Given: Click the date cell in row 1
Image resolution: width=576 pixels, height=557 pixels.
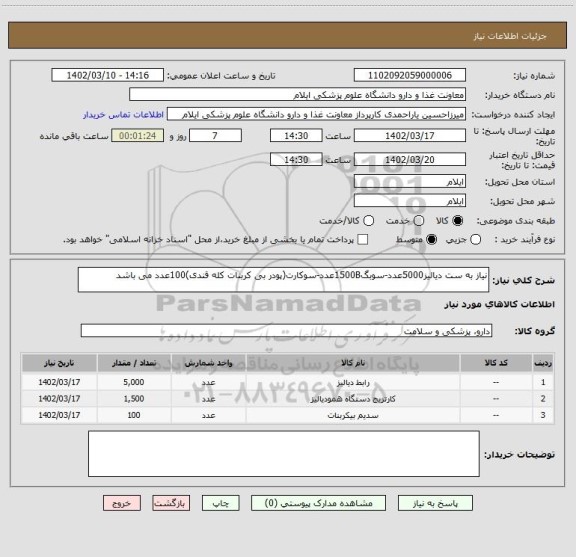Looking at the screenshot, I should (x=59, y=382).
